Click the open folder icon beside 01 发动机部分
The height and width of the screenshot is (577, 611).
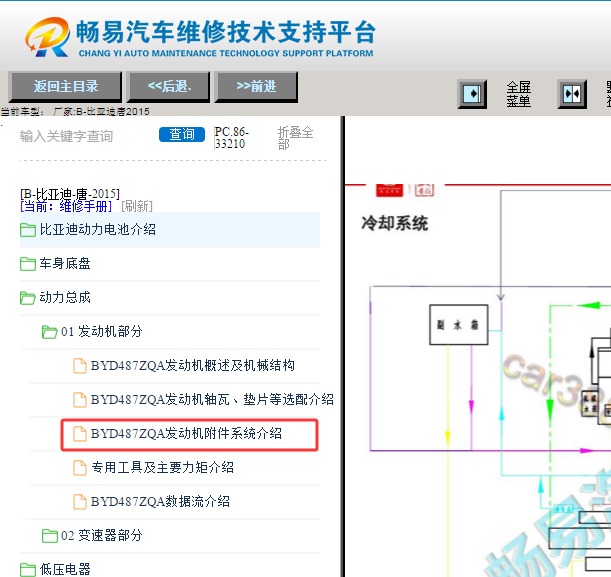(x=49, y=332)
